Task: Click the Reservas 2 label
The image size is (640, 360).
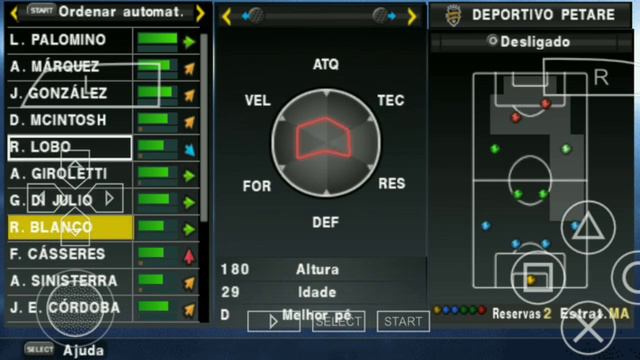Action: [x=522, y=313]
